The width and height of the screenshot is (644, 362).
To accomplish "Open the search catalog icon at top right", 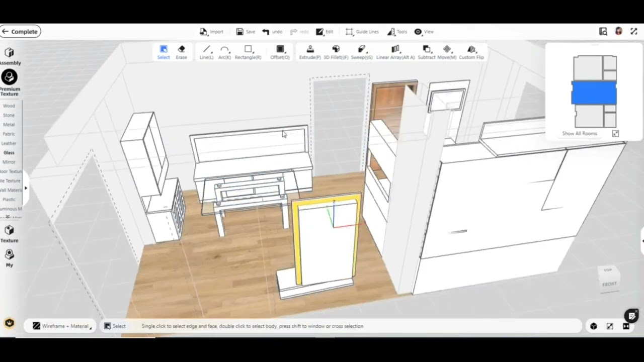I will pos(603,31).
